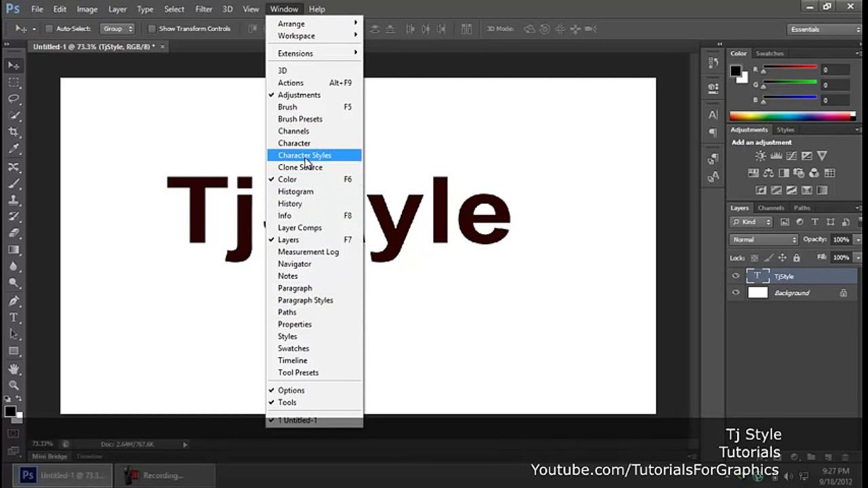Viewport: 868px width, 488px height.
Task: Lock all for the selected layer
Action: [797, 258]
